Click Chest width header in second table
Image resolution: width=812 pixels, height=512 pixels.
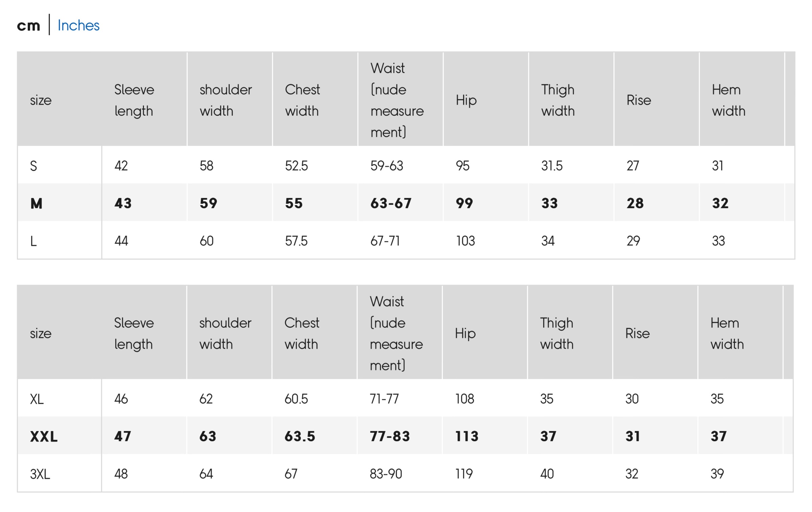[301, 333]
